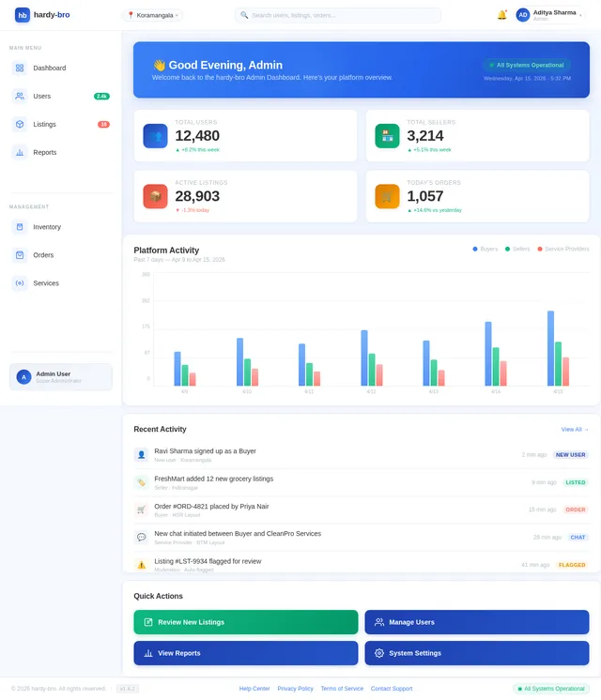601x700 pixels.
Task: Click the 12,480 total users value
Action: (x=197, y=136)
